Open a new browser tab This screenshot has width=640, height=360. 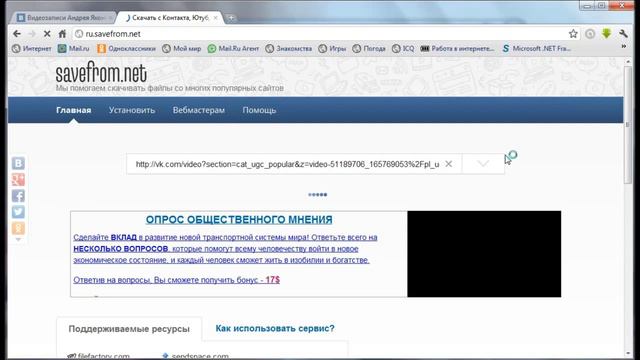click(231, 18)
